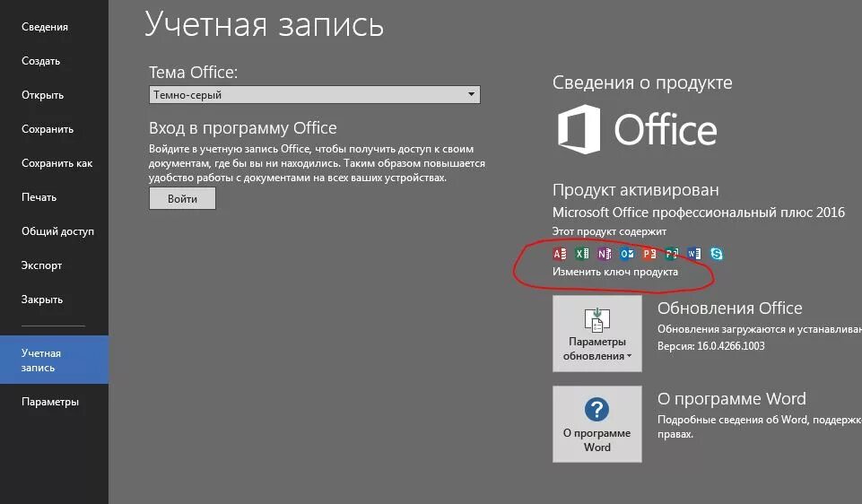Click the OneNote product icon
The height and width of the screenshot is (504, 862).
605,254
